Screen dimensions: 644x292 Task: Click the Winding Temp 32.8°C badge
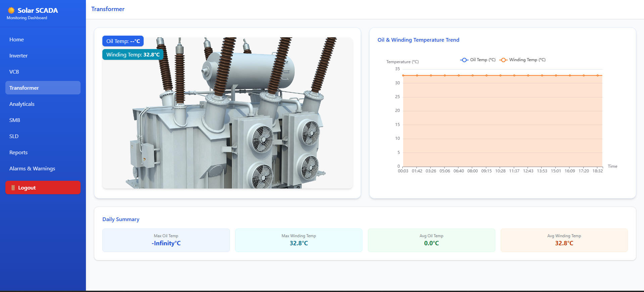133,54
